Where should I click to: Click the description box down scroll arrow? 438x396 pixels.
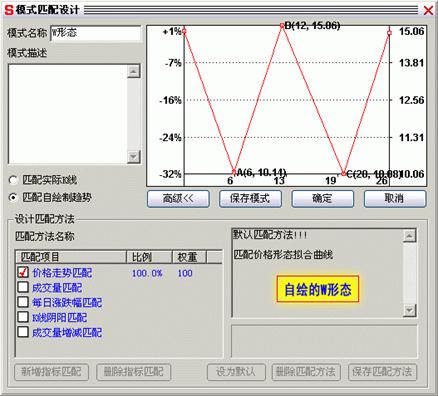coord(410,311)
